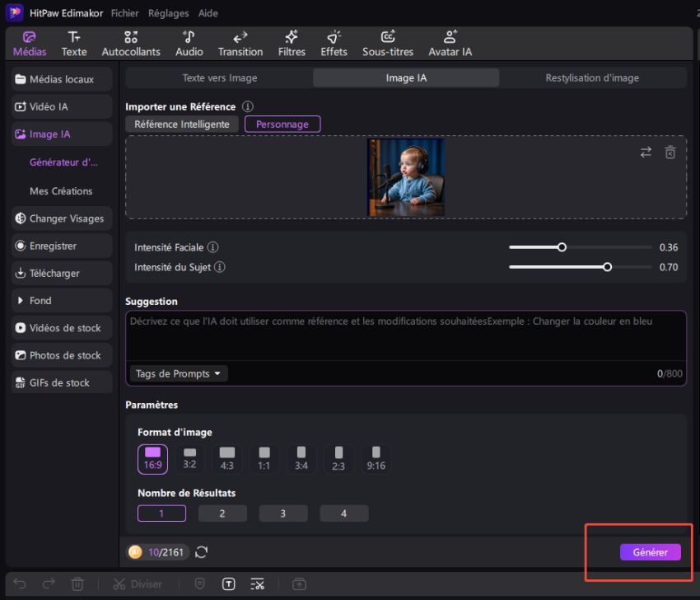Open the Audio tool
The image size is (700, 600).
[189, 44]
